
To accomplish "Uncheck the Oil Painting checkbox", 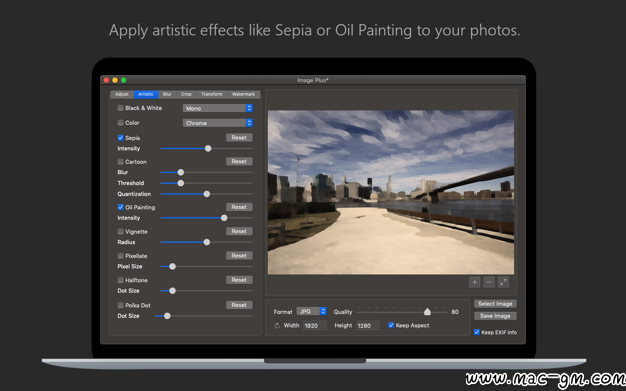I will [121, 207].
